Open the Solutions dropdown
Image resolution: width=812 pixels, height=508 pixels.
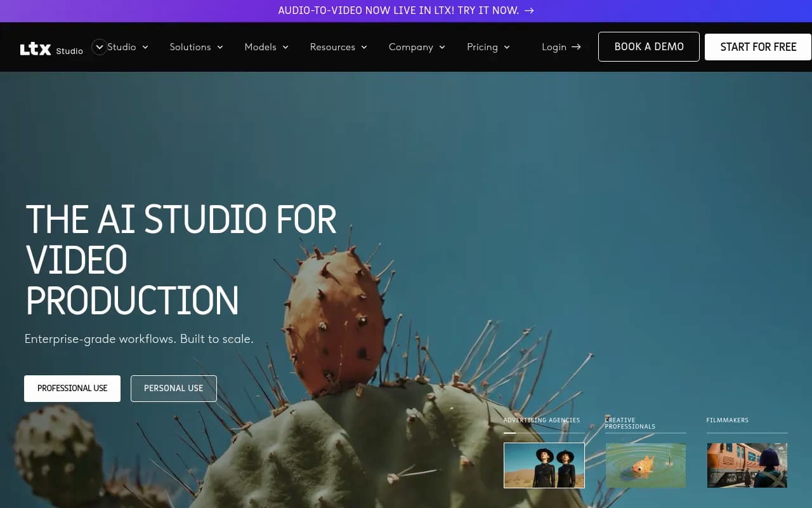coord(190,47)
